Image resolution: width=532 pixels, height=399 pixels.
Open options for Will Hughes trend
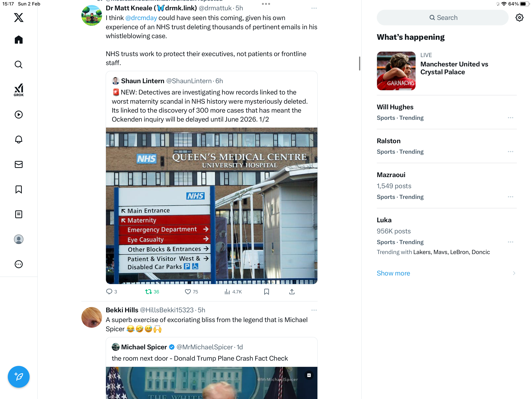click(x=510, y=118)
